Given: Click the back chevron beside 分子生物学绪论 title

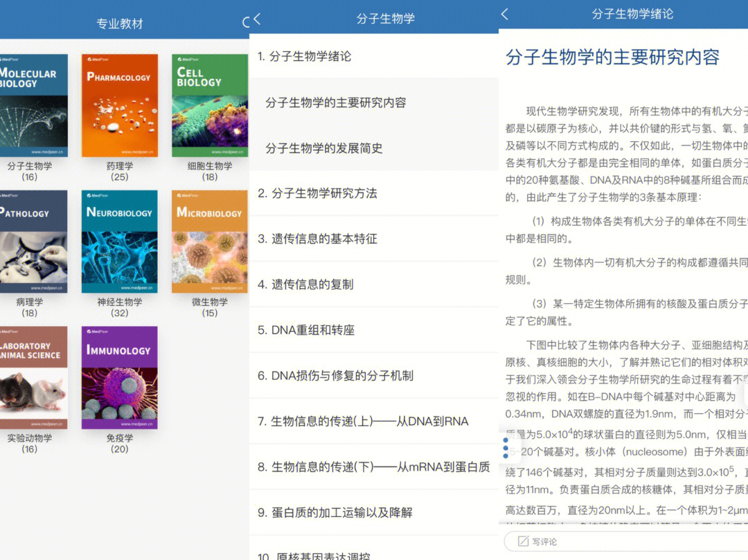Looking at the screenshot, I should 505,14.
